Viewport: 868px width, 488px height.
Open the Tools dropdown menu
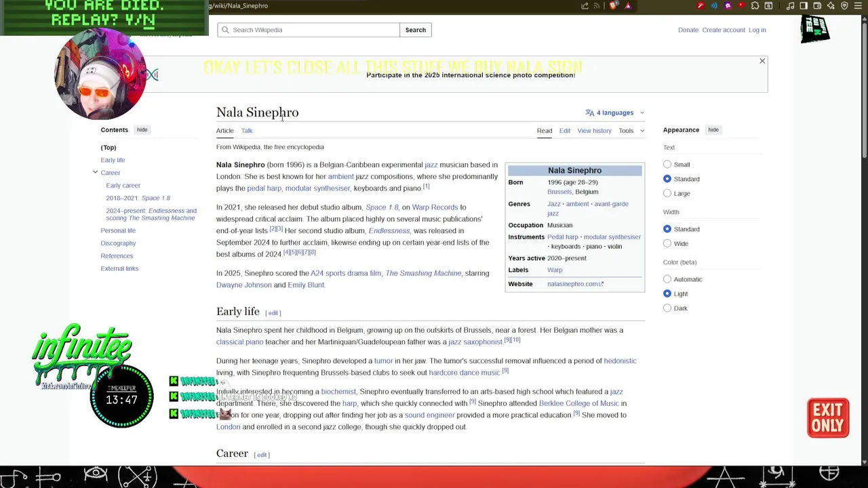pos(631,131)
